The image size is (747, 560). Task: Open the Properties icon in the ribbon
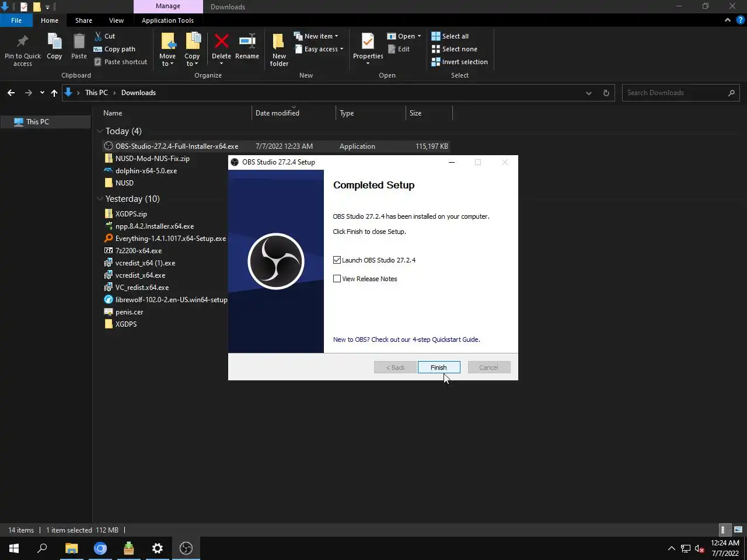pos(368,42)
